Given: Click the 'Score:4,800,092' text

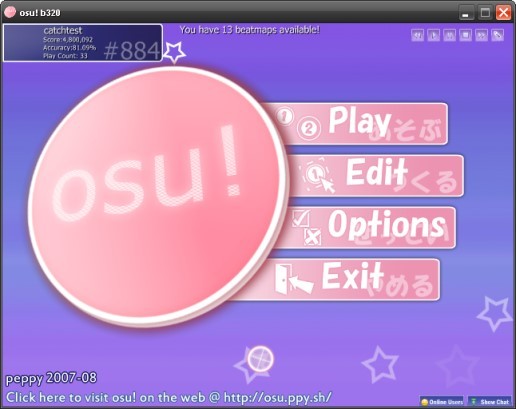Looking at the screenshot, I should coord(68,40).
